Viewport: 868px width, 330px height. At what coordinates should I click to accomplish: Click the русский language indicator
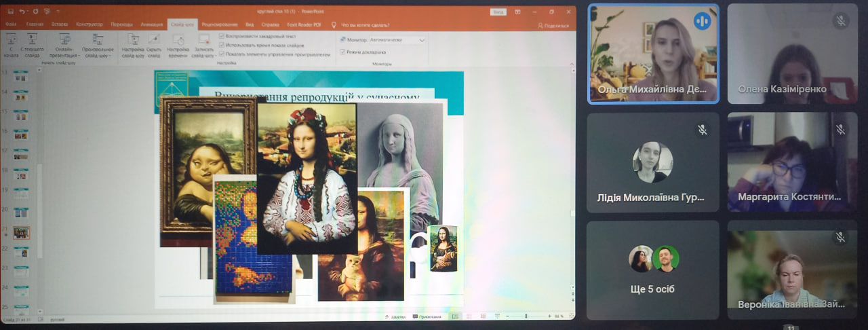point(58,318)
